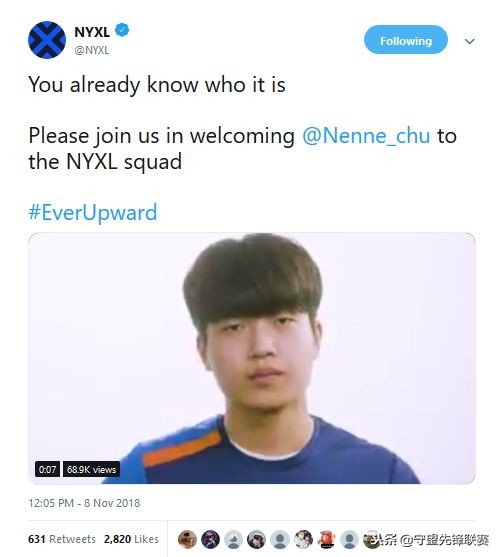Open the NYXL profile avatar

pyautogui.click(x=47, y=40)
